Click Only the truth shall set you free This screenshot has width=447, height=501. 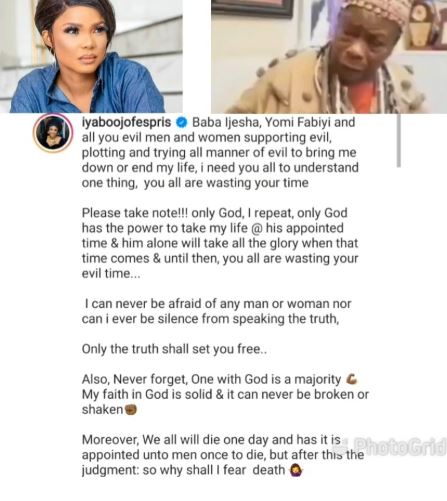pyautogui.click(x=174, y=349)
